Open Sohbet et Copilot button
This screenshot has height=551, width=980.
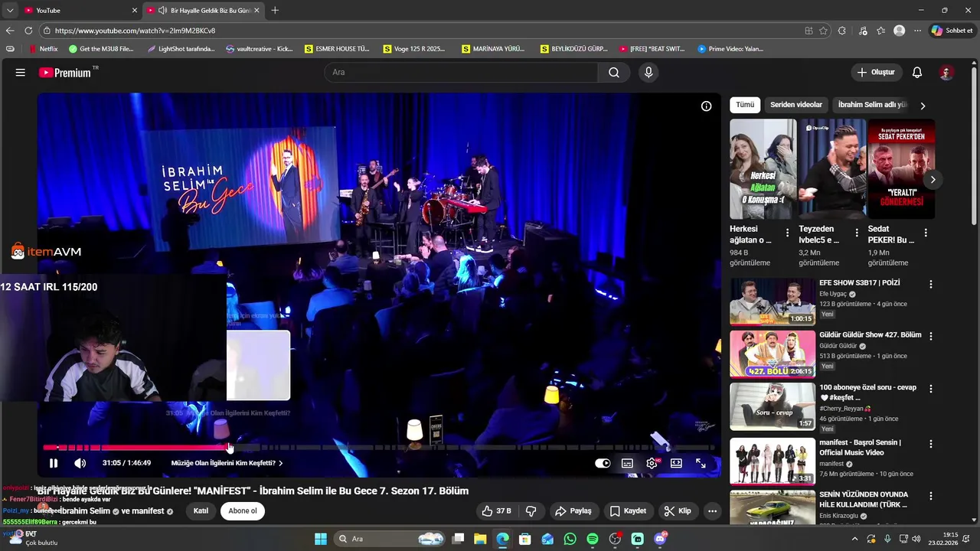pyautogui.click(x=952, y=31)
